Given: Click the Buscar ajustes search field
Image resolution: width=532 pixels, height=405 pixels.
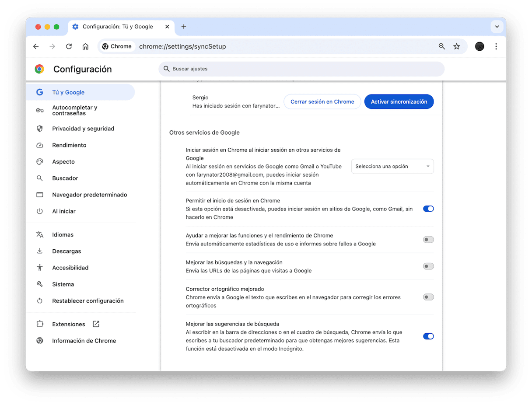Looking at the screenshot, I should pos(301,69).
